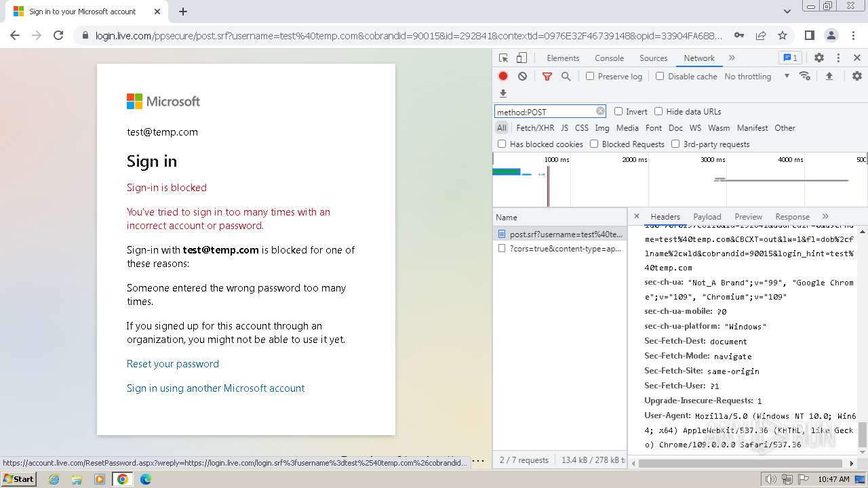The image size is (868, 488).
Task: Enable Preserve log checkbox
Action: [590, 76]
